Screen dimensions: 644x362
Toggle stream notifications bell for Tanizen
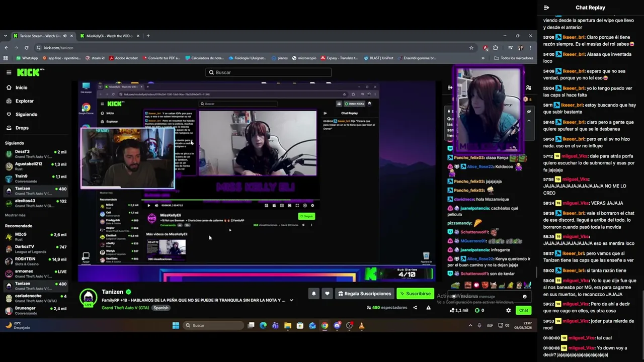[x=313, y=294]
